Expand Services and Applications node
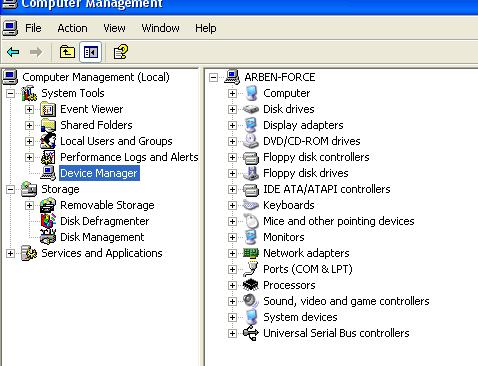 pyautogui.click(x=10, y=253)
